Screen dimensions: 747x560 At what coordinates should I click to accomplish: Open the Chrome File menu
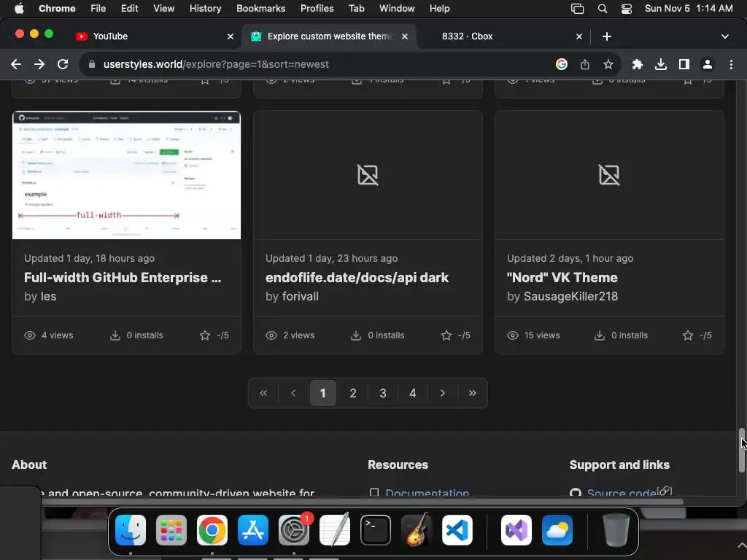pyautogui.click(x=98, y=9)
